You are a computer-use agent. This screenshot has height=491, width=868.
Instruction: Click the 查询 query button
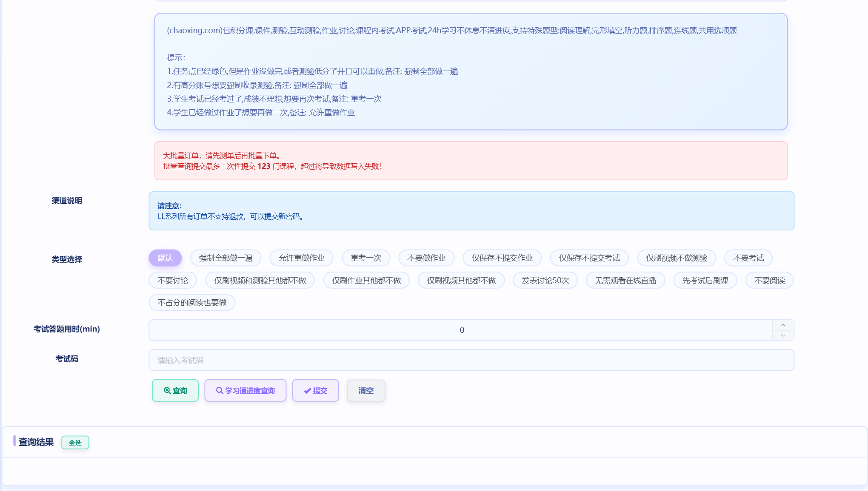175,390
